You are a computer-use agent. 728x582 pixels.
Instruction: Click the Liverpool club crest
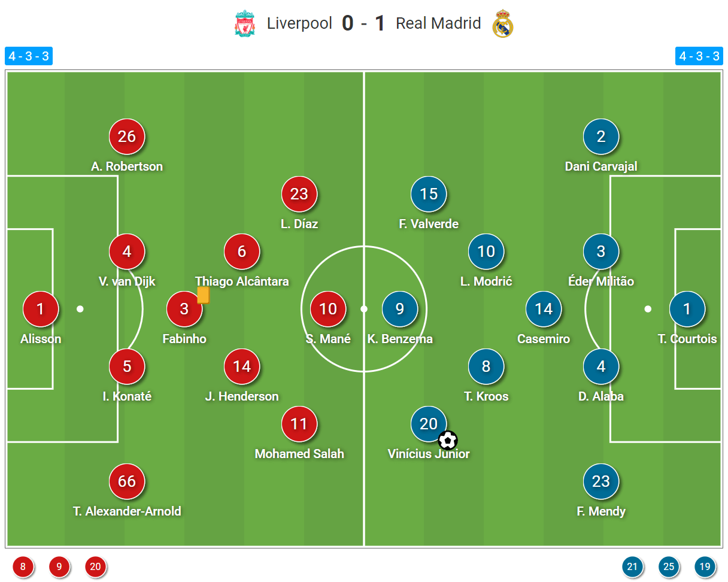point(244,24)
